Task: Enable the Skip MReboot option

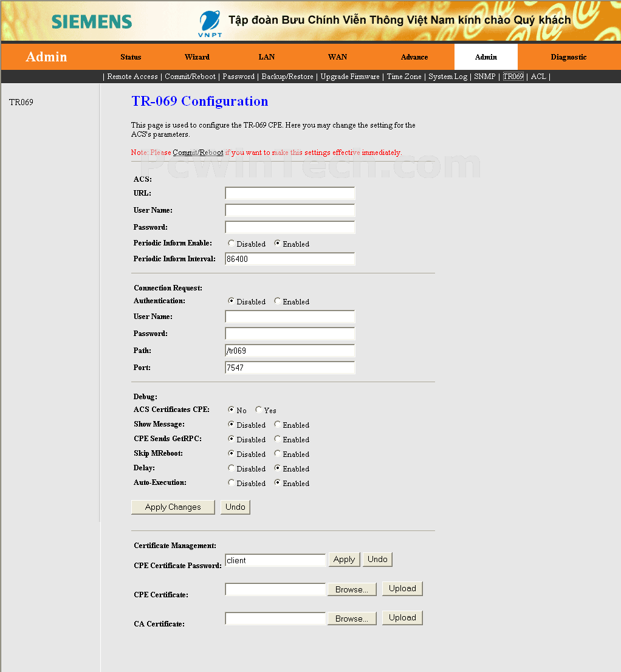Action: click(x=278, y=453)
